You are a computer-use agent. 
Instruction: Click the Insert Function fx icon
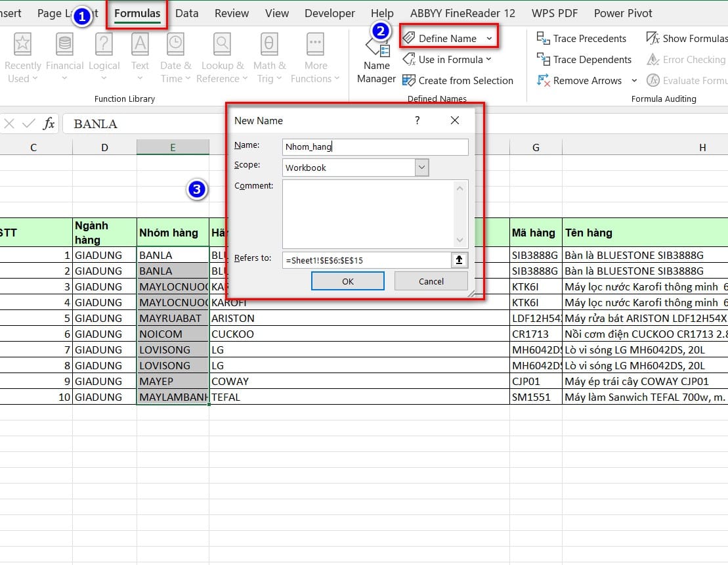(49, 124)
